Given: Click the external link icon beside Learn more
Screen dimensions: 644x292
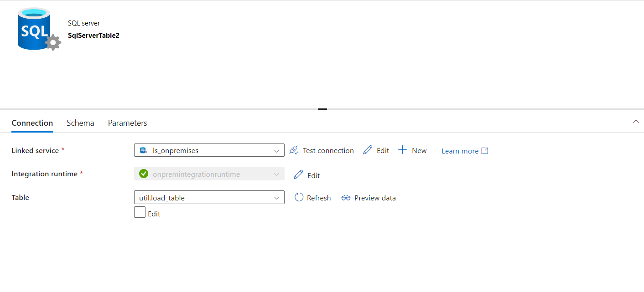Looking at the screenshot, I should point(485,151).
